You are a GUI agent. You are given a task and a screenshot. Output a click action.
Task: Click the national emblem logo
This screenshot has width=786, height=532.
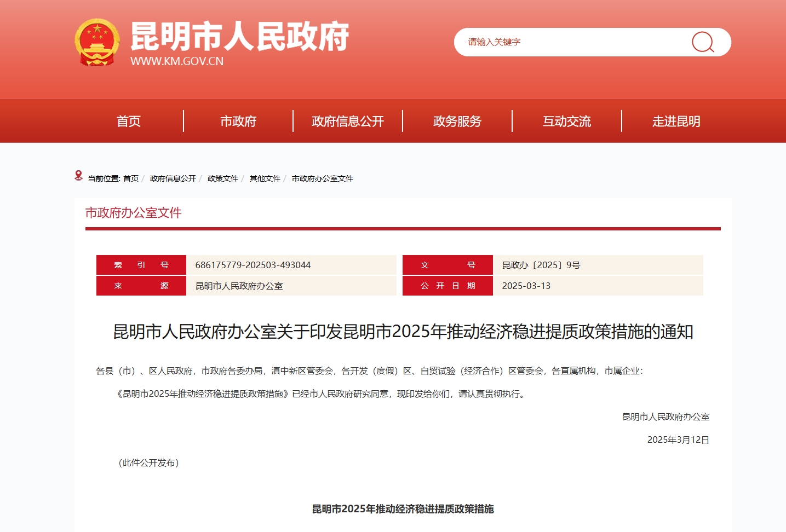click(x=97, y=42)
